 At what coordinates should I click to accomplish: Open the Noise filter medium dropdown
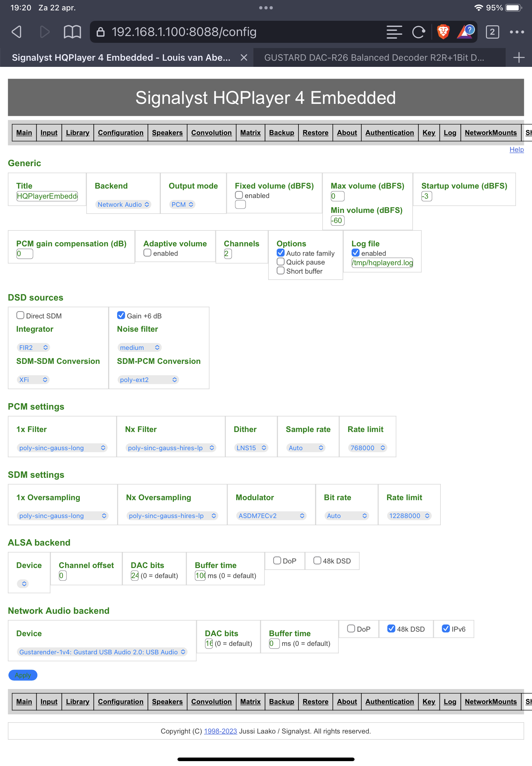140,348
